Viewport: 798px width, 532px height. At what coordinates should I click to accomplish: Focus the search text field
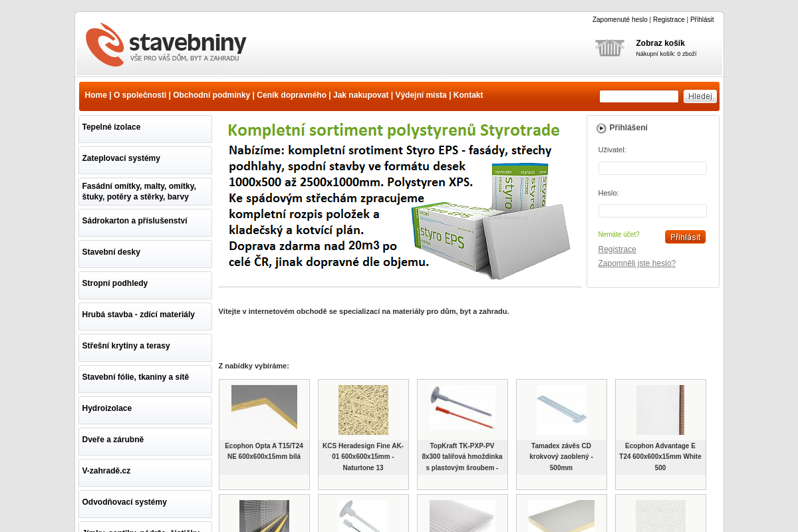click(x=639, y=96)
